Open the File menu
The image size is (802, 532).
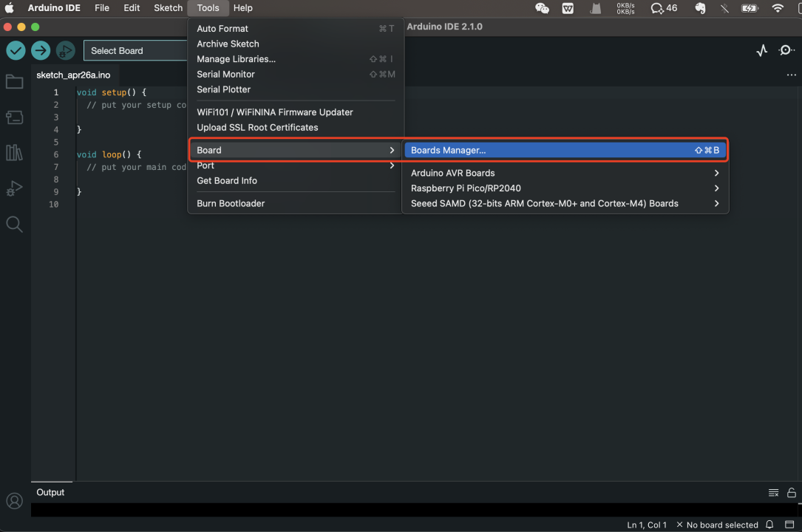pos(102,7)
